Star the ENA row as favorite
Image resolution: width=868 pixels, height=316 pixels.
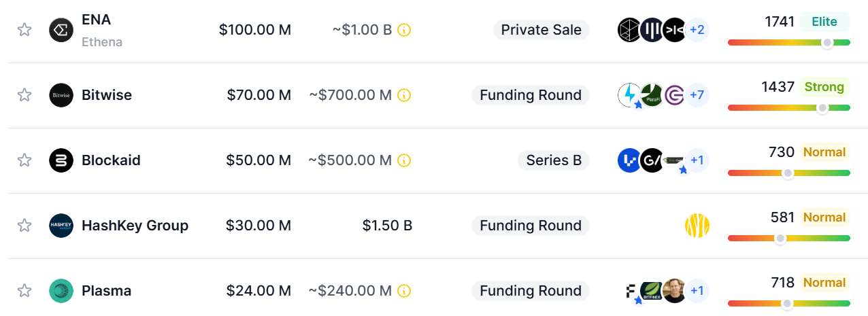[24, 30]
